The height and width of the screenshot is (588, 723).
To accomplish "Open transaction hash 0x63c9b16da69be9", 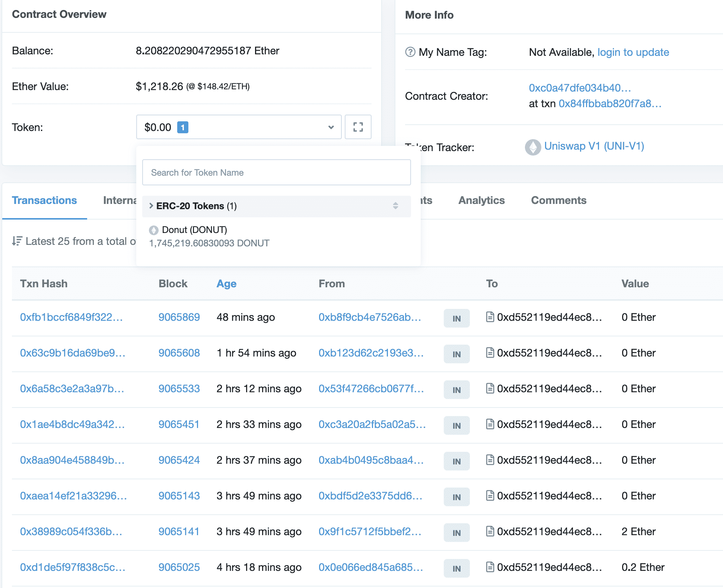I will (x=73, y=353).
